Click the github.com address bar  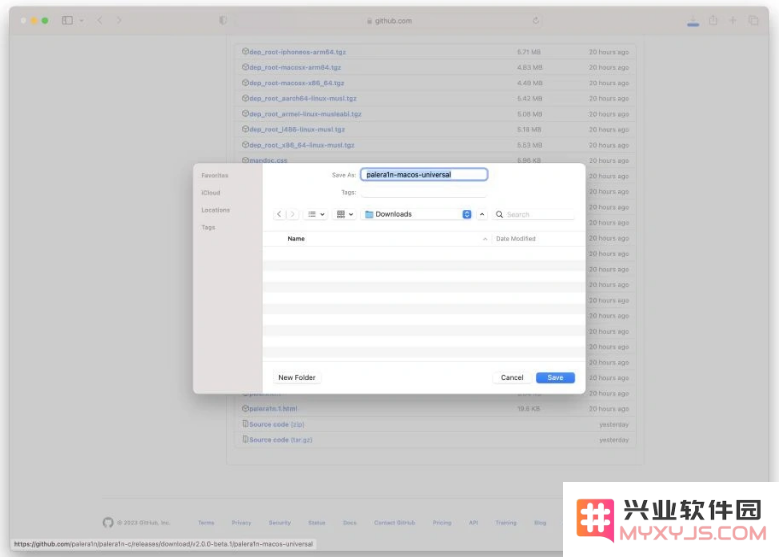point(389,20)
